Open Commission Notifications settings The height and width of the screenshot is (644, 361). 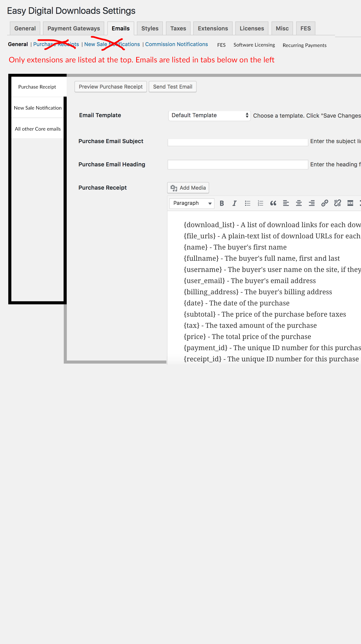176,44
